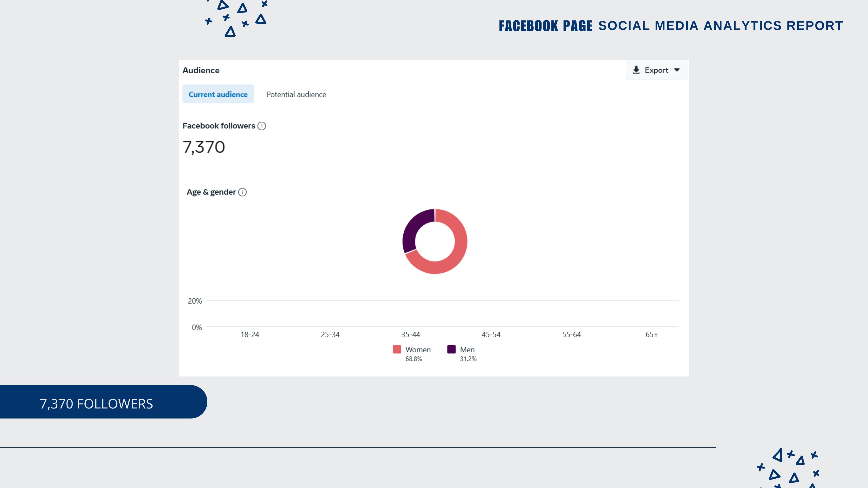
Task: Click the Women legend color swatch
Action: click(x=397, y=349)
